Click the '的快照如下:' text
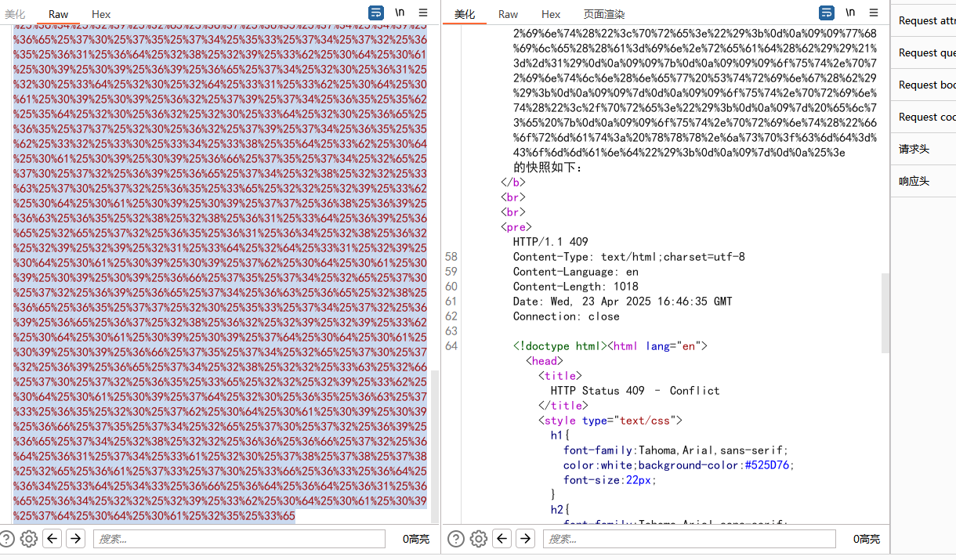956x560 pixels. click(548, 168)
